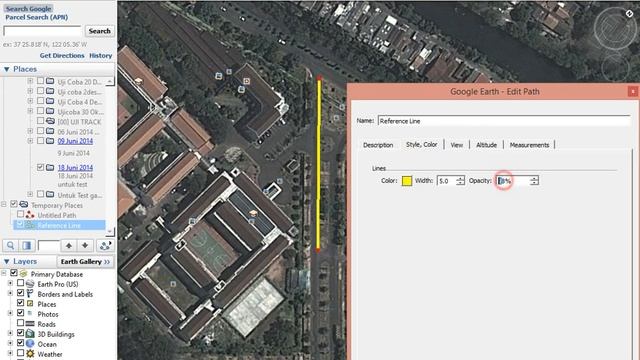Click the 09 Juni 2014 folder icon

[x=50, y=141]
